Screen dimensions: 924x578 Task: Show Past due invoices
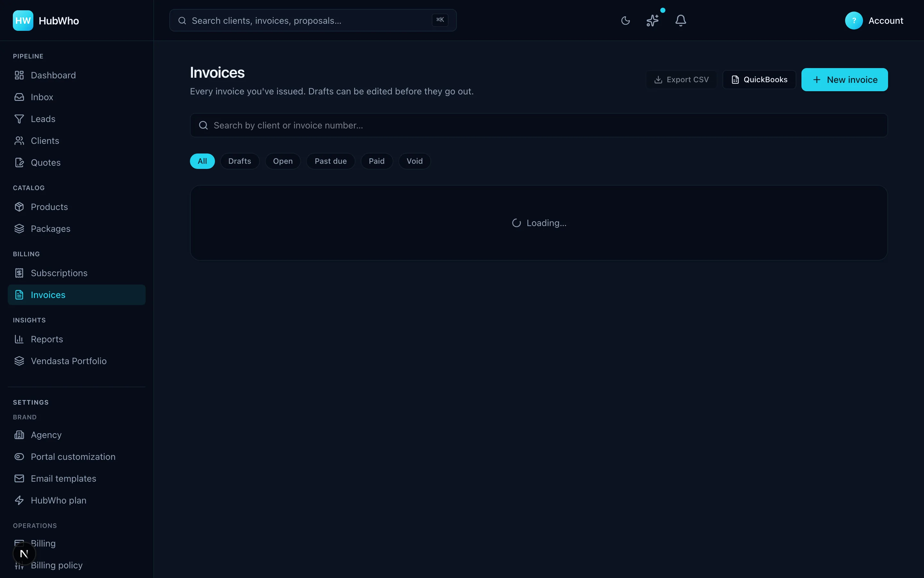click(331, 161)
